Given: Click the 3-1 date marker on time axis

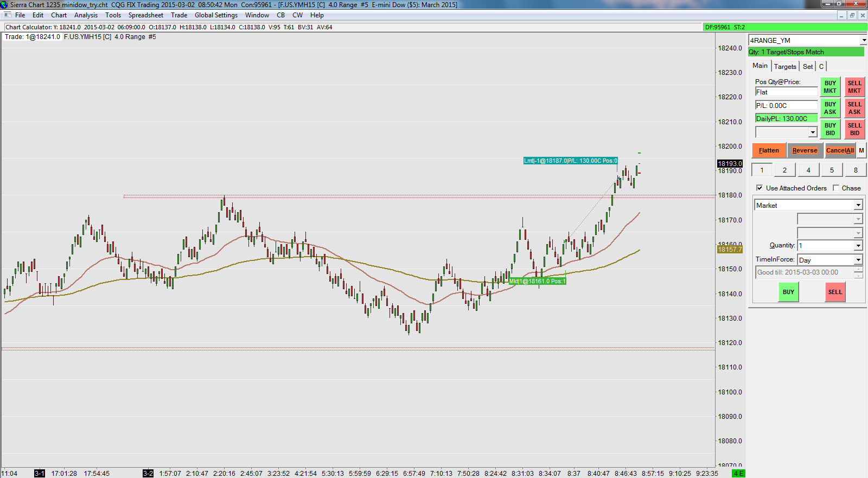Looking at the screenshot, I should [x=40, y=474].
